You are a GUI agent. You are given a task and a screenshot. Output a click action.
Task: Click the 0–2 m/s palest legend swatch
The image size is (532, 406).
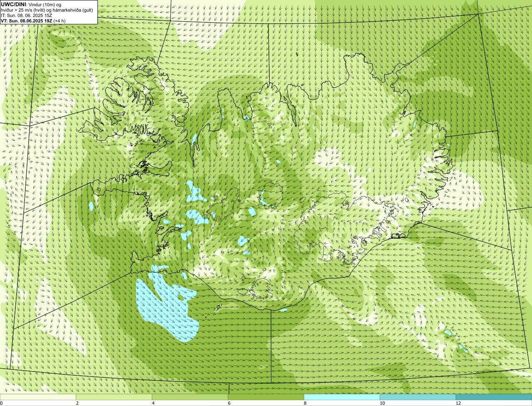point(38,397)
